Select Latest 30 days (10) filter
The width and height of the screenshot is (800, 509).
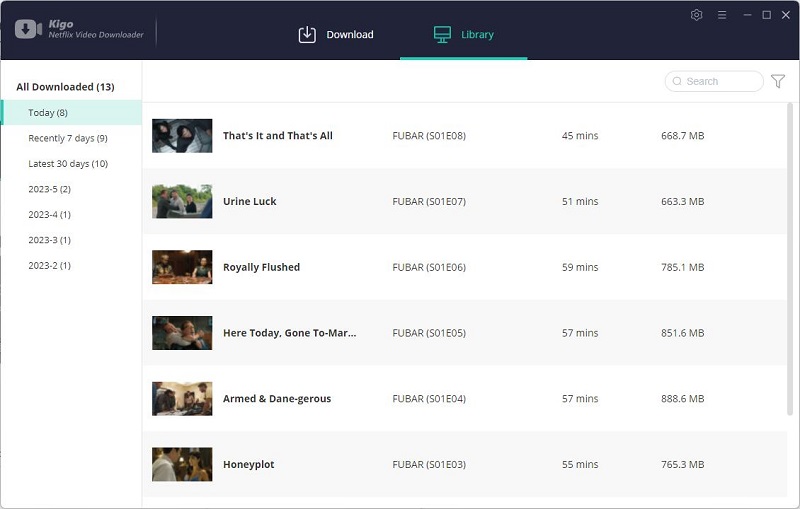[x=68, y=164]
